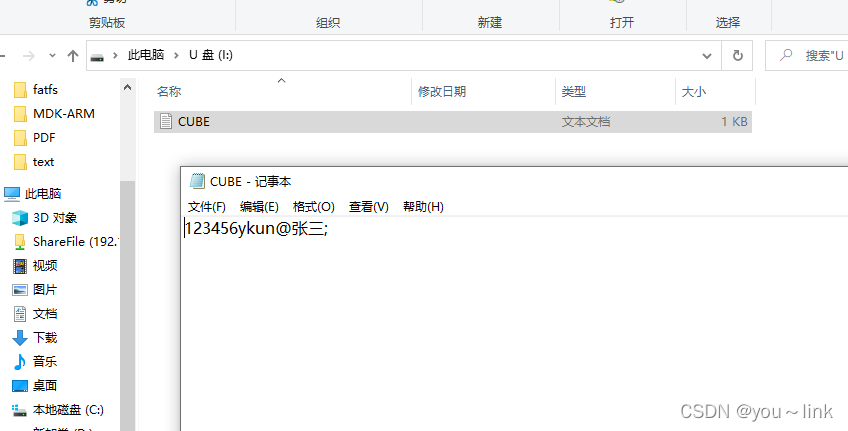Open Notepad 格式(O) menu
The image size is (848, 431).
click(314, 207)
